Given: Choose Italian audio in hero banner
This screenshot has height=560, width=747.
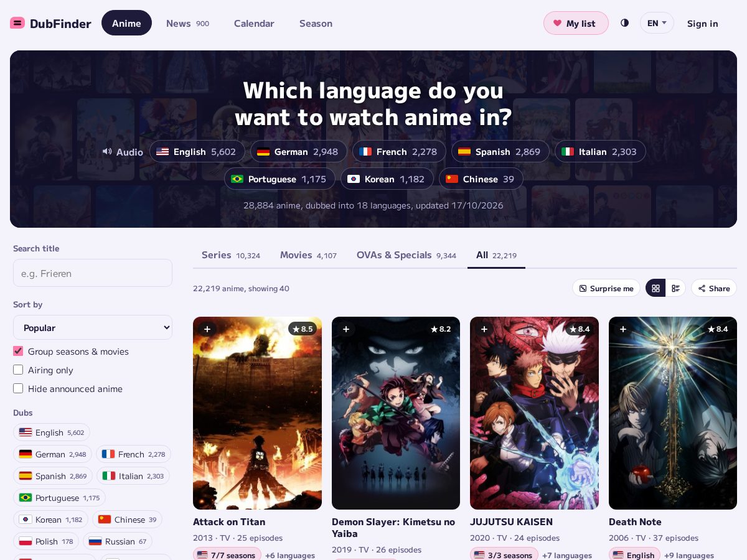Looking at the screenshot, I should point(600,151).
